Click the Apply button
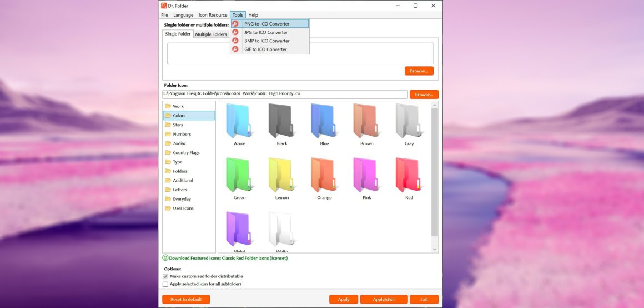The width and height of the screenshot is (644, 308). click(344, 299)
